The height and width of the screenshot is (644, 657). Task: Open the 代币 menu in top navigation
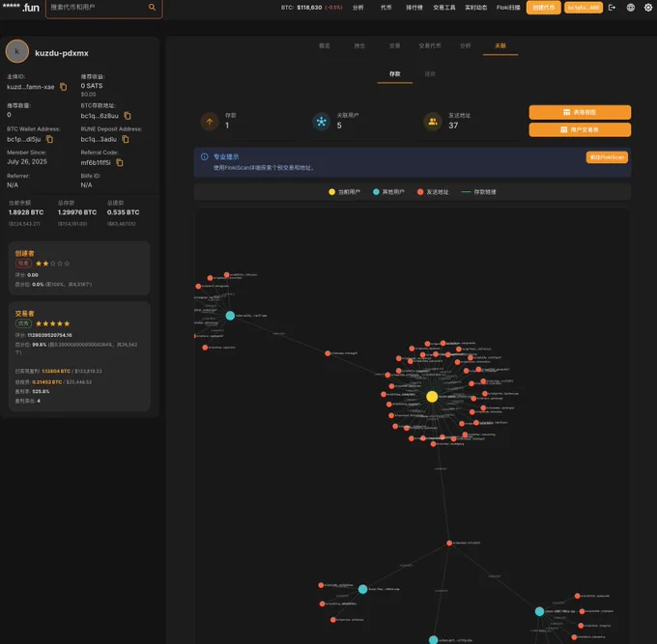[386, 8]
